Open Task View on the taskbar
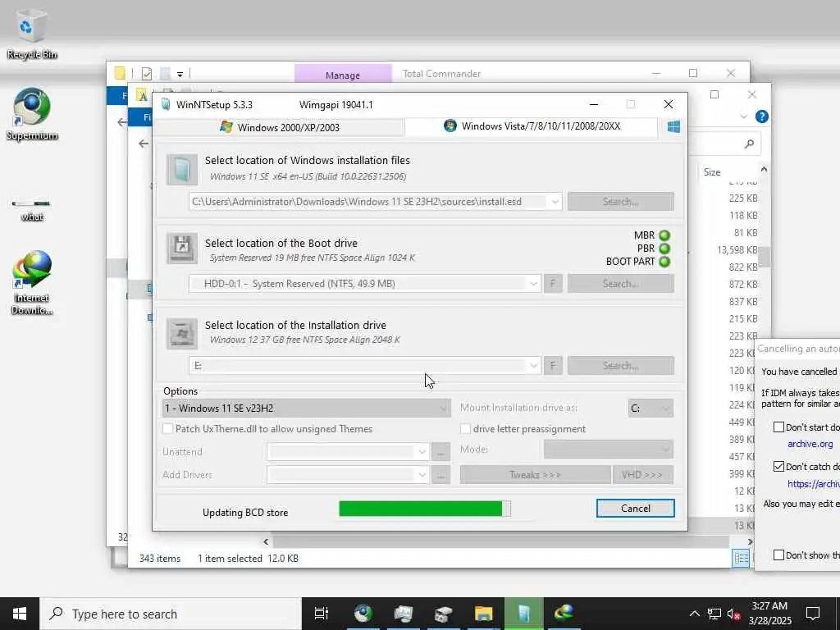 click(321, 614)
